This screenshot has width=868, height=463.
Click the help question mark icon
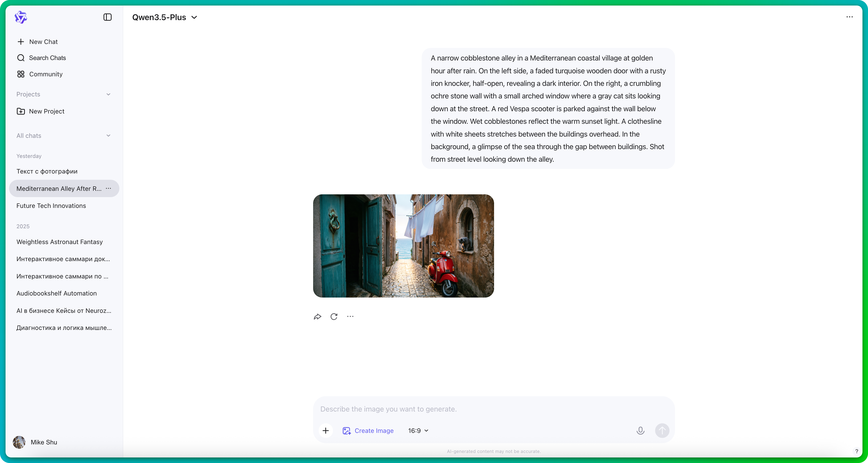(x=856, y=451)
